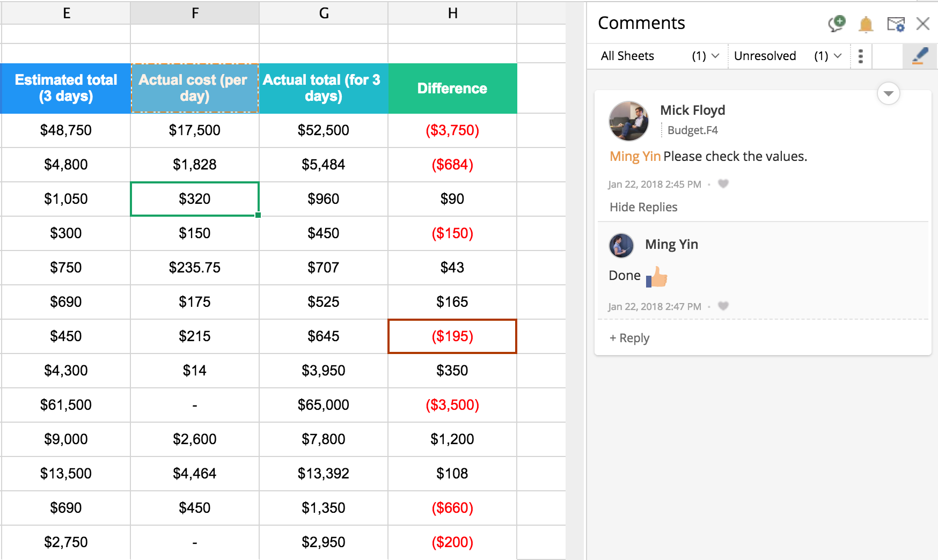Select the cell showing ($195)
This screenshot has height=560, width=938.
[452, 336]
